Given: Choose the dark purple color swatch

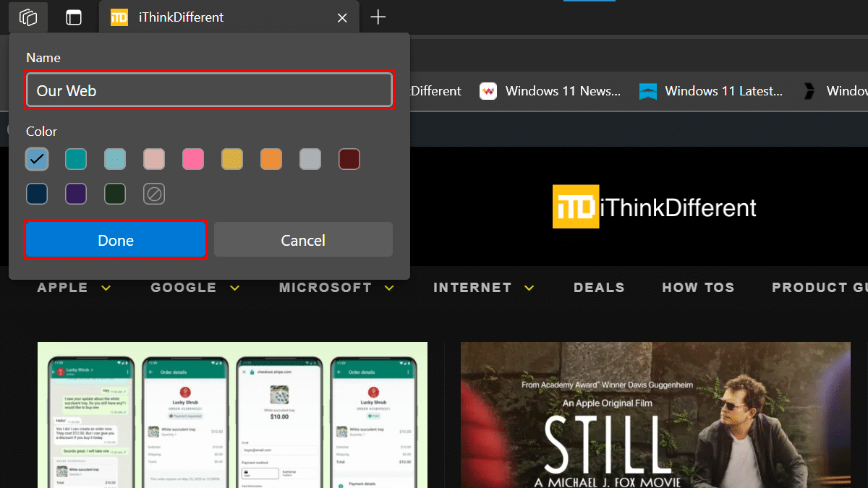Looking at the screenshot, I should coord(76,194).
